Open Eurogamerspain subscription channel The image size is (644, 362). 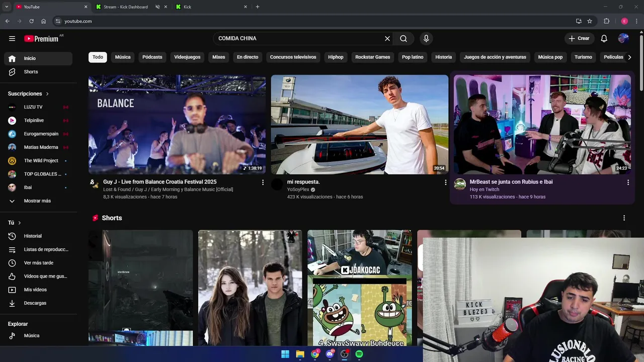[38, 134]
